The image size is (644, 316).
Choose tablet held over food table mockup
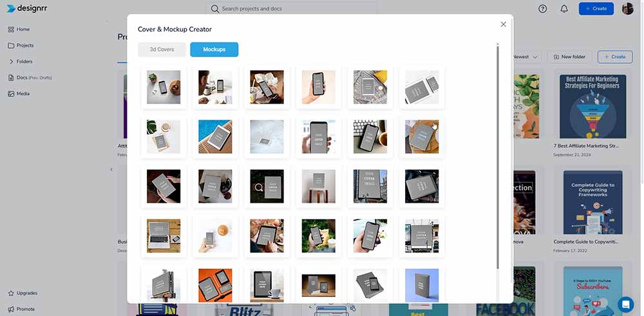pyautogui.click(x=267, y=236)
